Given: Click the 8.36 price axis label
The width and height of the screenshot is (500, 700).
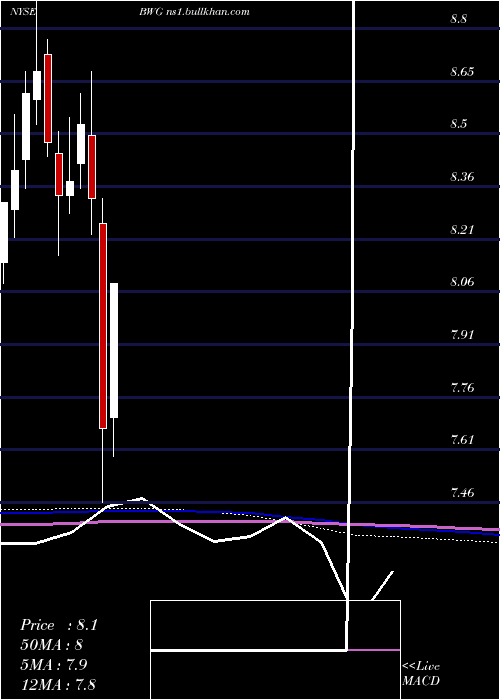Looking at the screenshot, I should [x=462, y=177].
